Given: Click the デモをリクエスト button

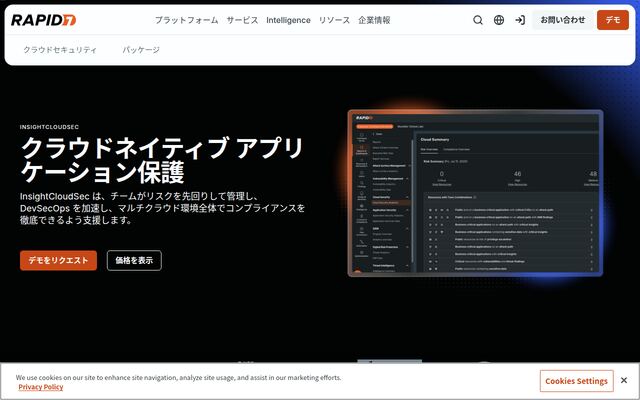Looking at the screenshot, I should [x=58, y=260].
